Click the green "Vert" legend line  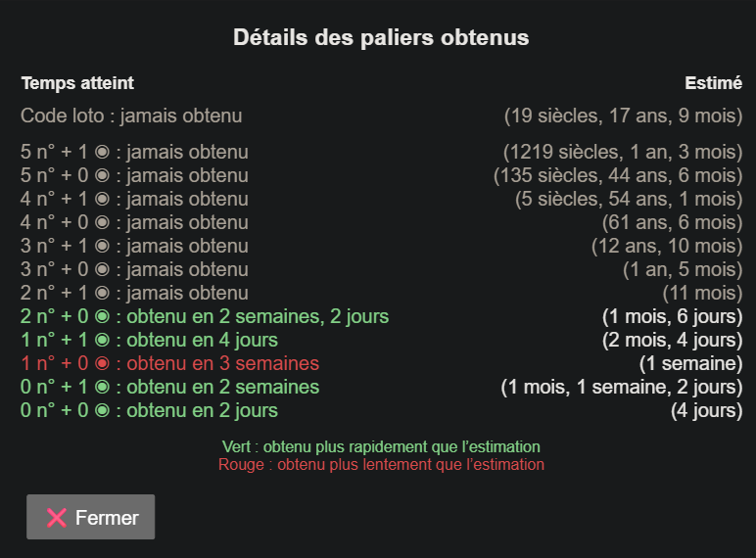[x=381, y=447]
